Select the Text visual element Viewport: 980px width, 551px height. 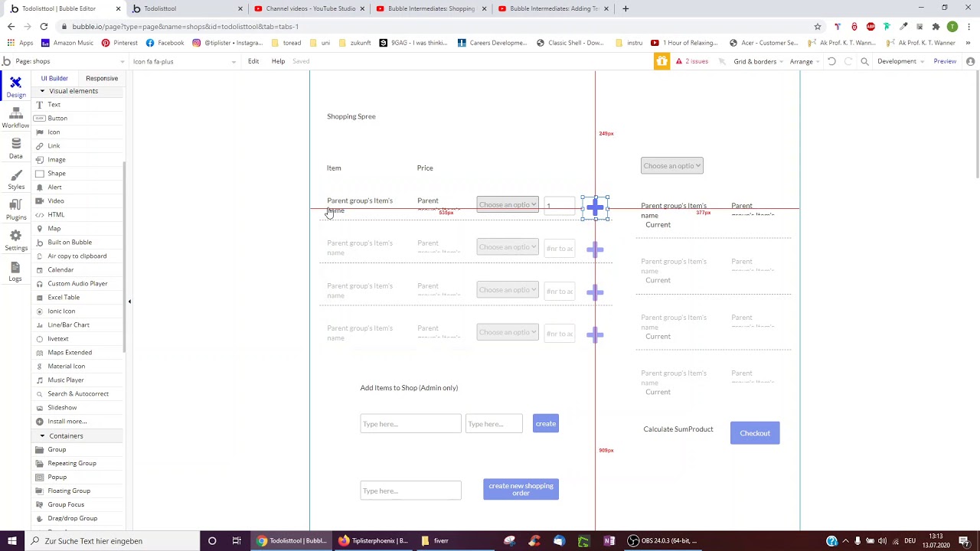(x=54, y=105)
